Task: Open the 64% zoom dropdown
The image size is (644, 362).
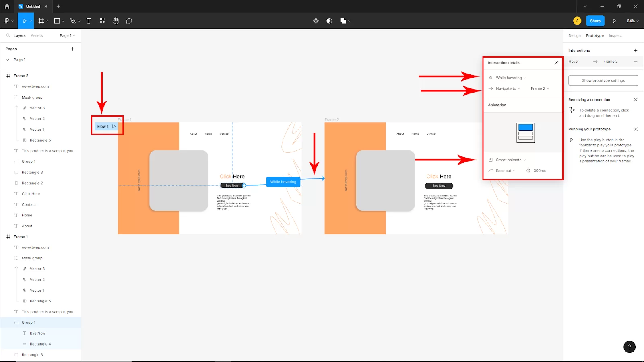Action: click(x=633, y=21)
